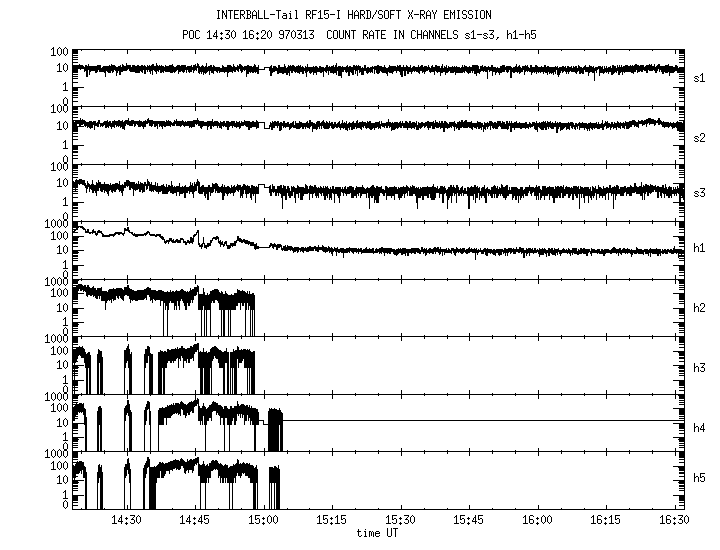The height and width of the screenshot is (550, 720).
Task: Click the h2 channel label at right
Action: 700,308
